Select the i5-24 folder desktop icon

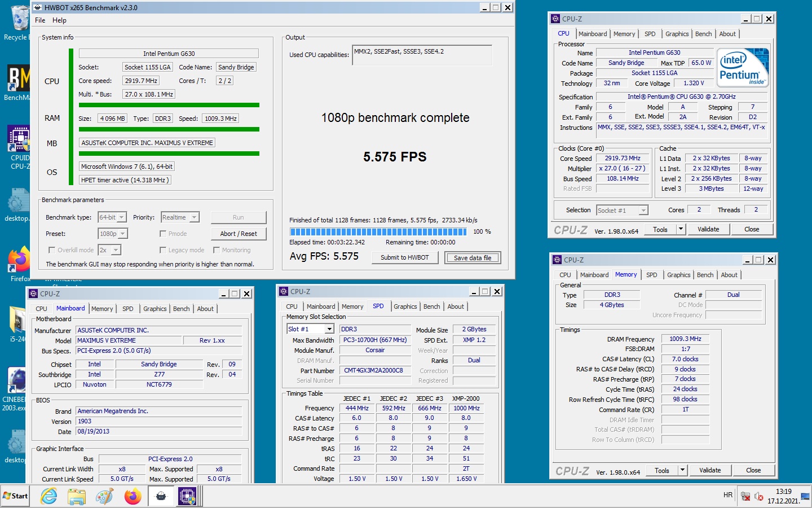(x=18, y=324)
